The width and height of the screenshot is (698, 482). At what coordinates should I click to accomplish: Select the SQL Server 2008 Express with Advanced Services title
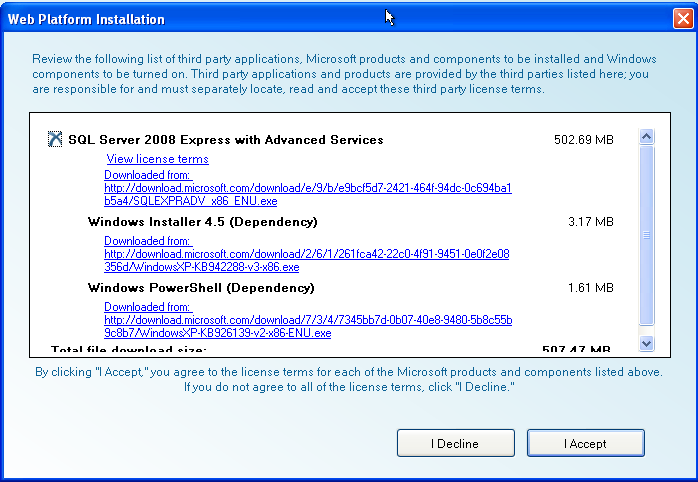tap(226, 140)
